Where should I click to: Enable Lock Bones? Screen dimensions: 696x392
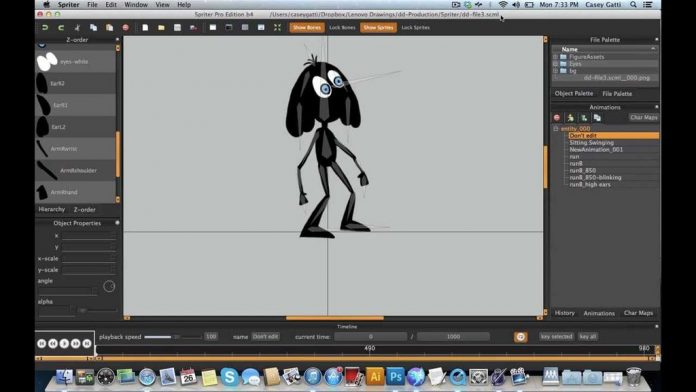pyautogui.click(x=342, y=28)
